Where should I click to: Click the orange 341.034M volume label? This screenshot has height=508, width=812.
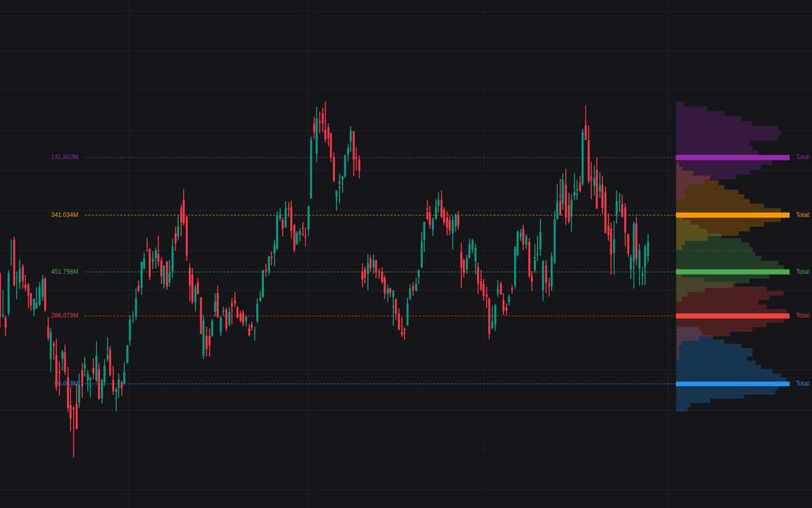coord(64,215)
